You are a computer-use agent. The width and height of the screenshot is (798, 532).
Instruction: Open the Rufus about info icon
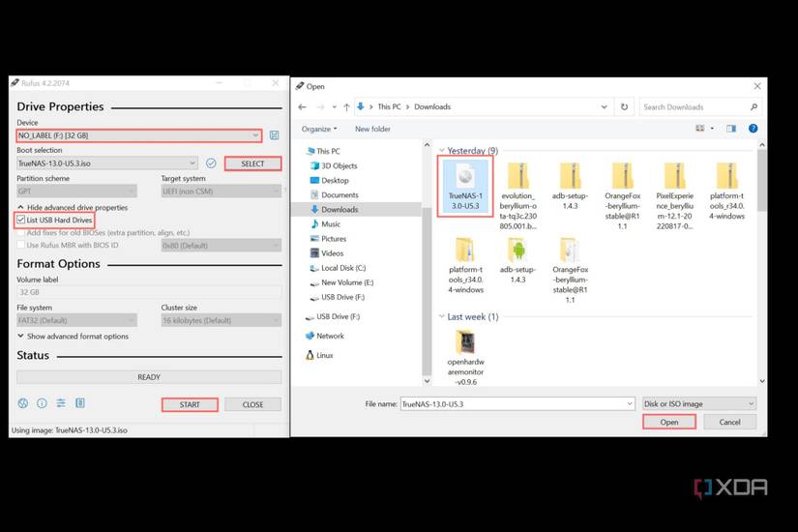42,403
